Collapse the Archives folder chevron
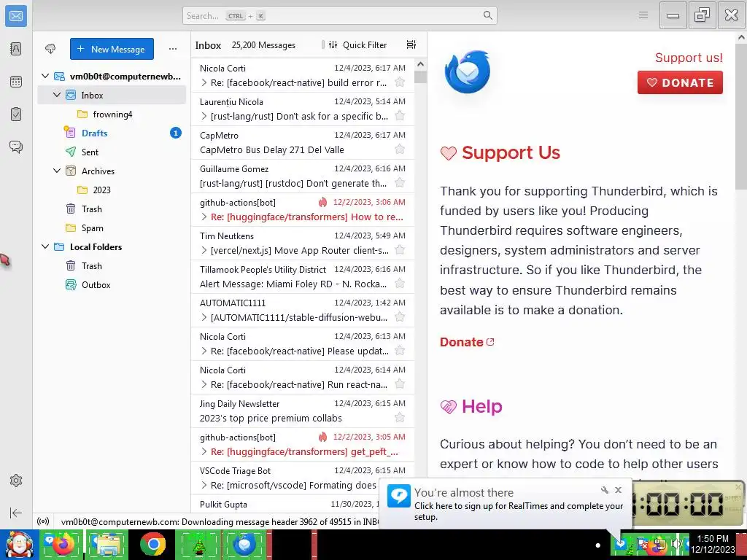This screenshot has height=560, width=747. [x=57, y=171]
